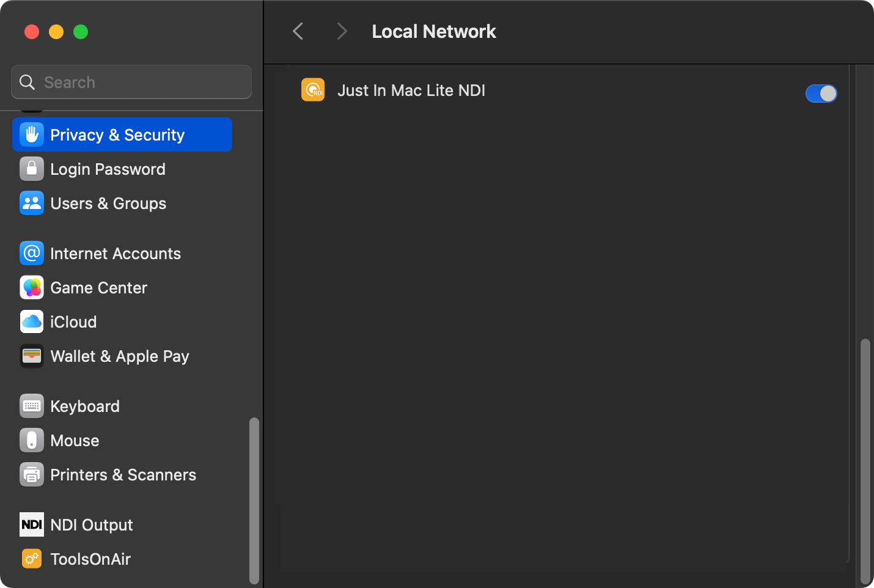This screenshot has height=588, width=874.
Task: Click the Printers & Scanners printer icon
Action: pyautogui.click(x=32, y=474)
